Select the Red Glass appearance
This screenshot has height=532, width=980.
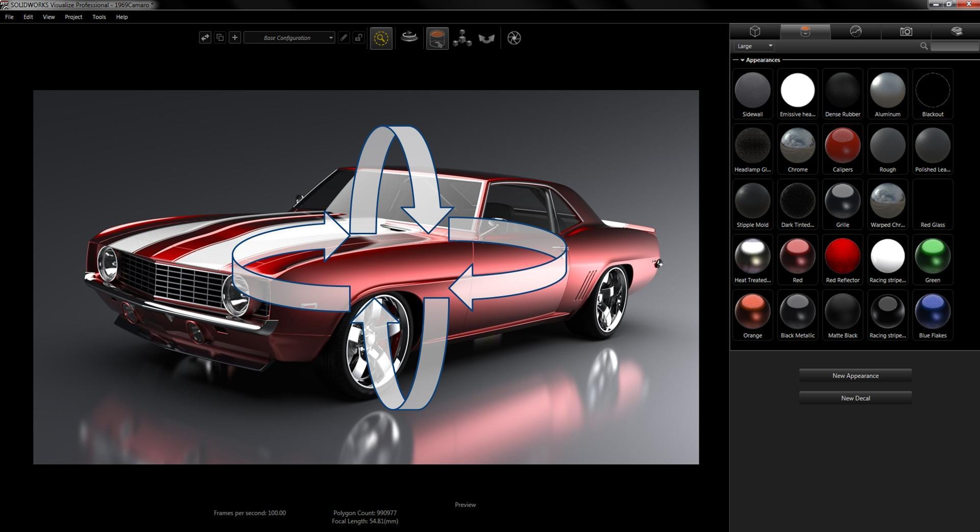tap(933, 205)
